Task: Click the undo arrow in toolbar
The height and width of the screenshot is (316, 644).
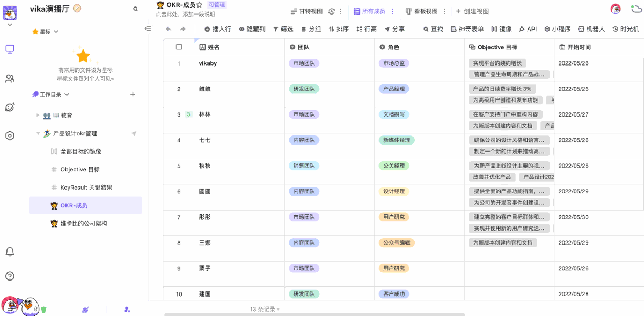Action: pos(169,29)
